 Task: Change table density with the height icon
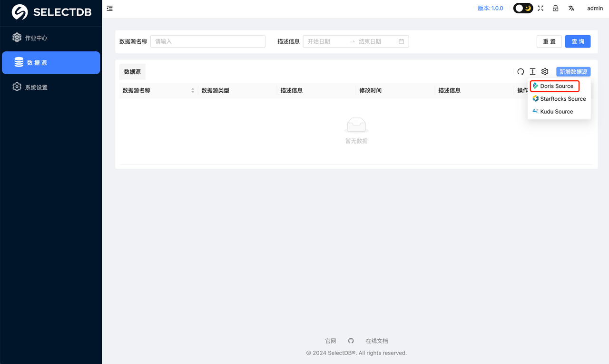532,72
